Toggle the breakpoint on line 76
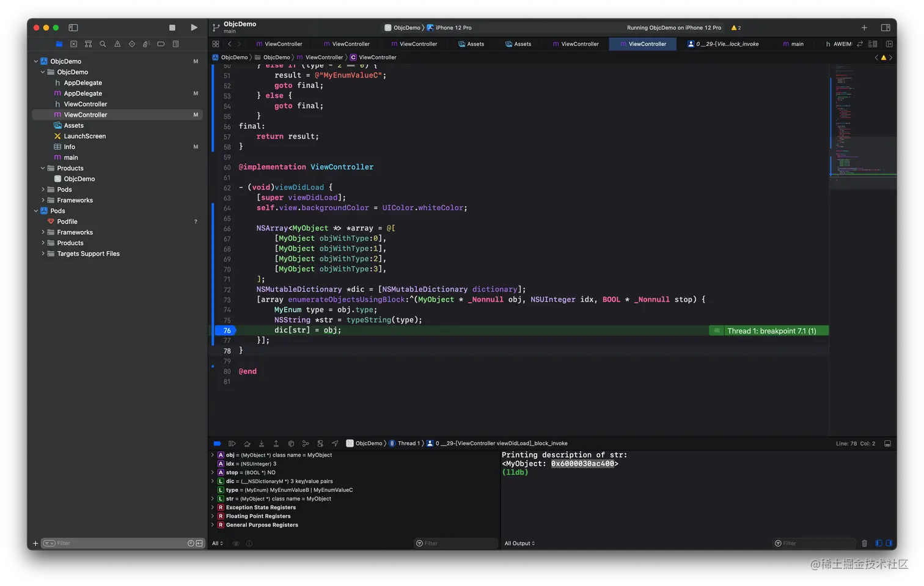The height and width of the screenshot is (586, 924). click(x=226, y=331)
